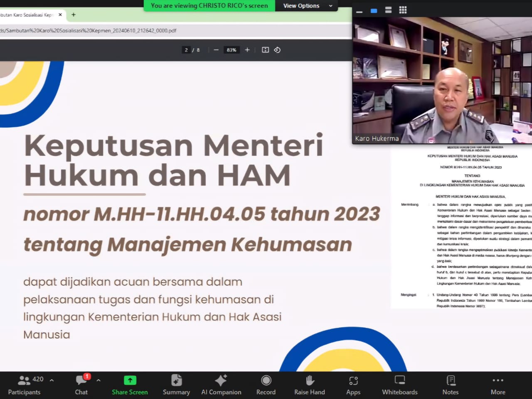Click the 420 participant count
Image resolution: width=532 pixels, height=399 pixels.
pos(38,379)
